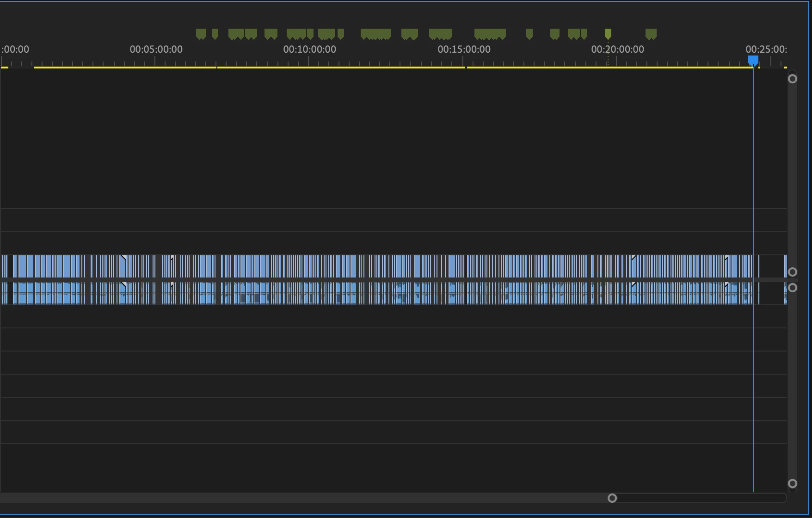Click the 00:20:00:00 time ruler label
The image size is (812, 518).
617,49
